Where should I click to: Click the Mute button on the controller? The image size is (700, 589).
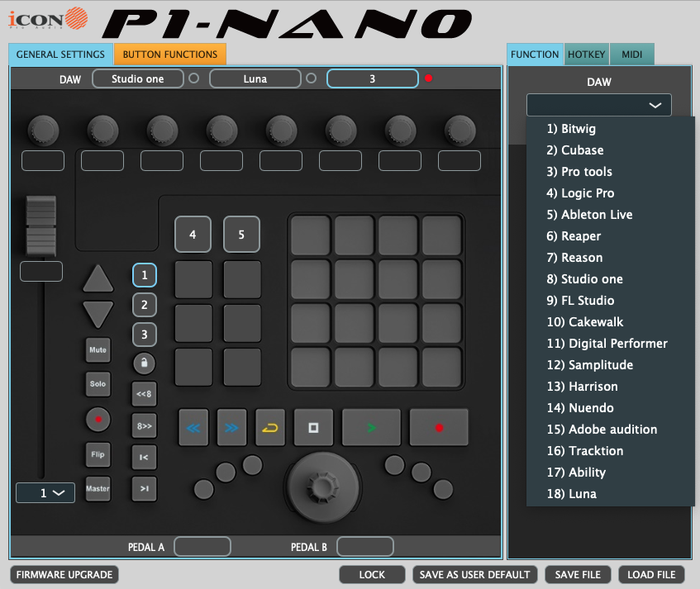point(98,349)
